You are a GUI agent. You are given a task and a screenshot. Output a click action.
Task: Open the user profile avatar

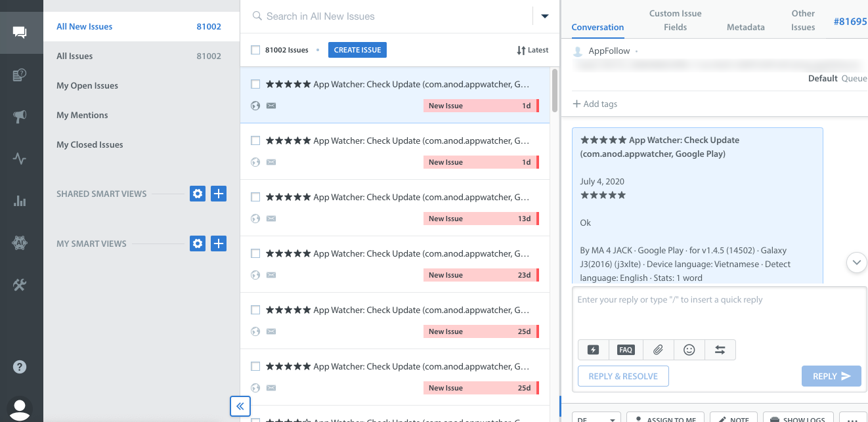click(20, 410)
